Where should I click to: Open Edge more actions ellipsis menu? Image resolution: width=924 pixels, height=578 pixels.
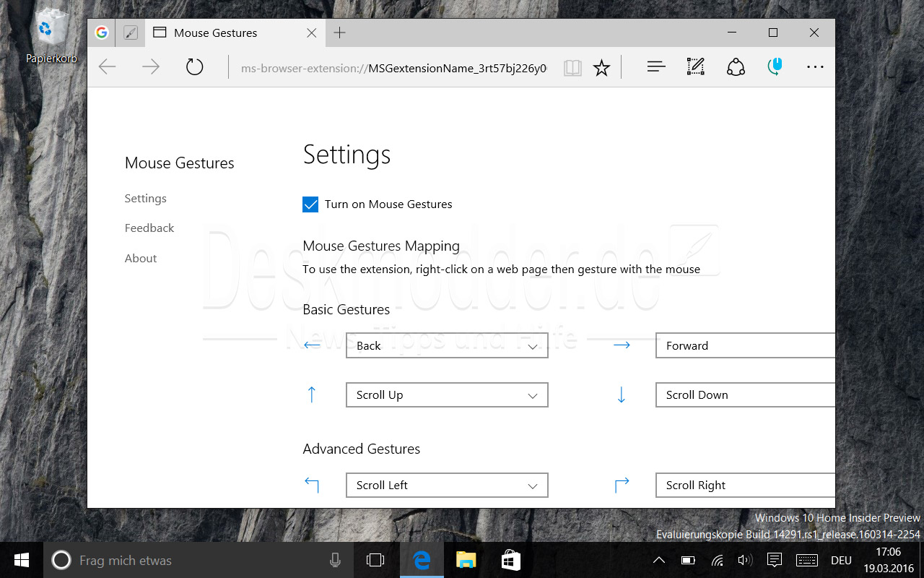coord(815,67)
